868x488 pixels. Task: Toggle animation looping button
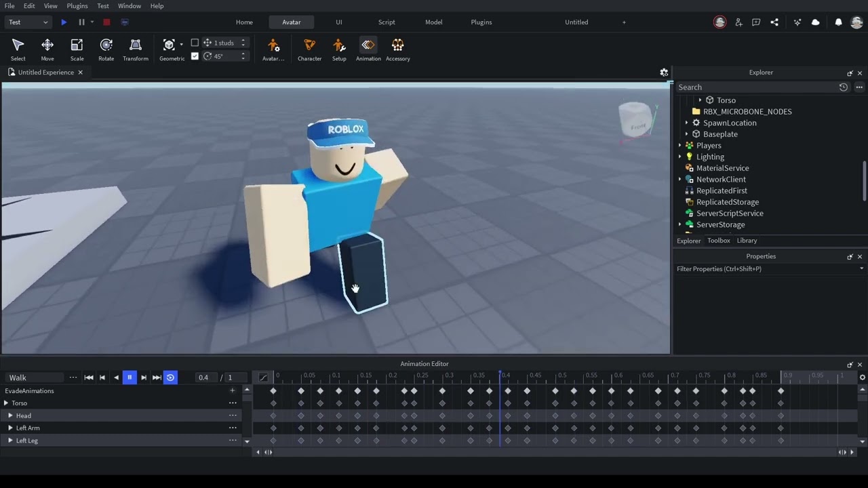click(x=170, y=378)
